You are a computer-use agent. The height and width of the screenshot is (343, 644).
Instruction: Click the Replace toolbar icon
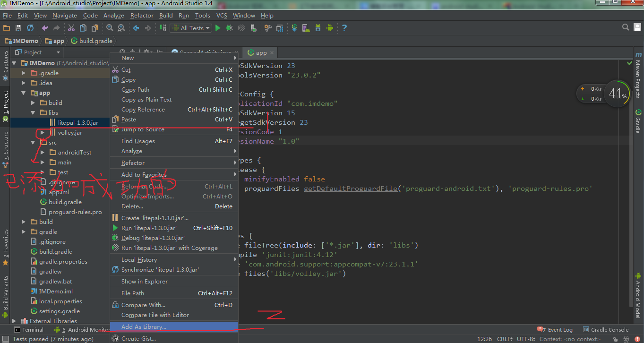pyautogui.click(x=121, y=28)
